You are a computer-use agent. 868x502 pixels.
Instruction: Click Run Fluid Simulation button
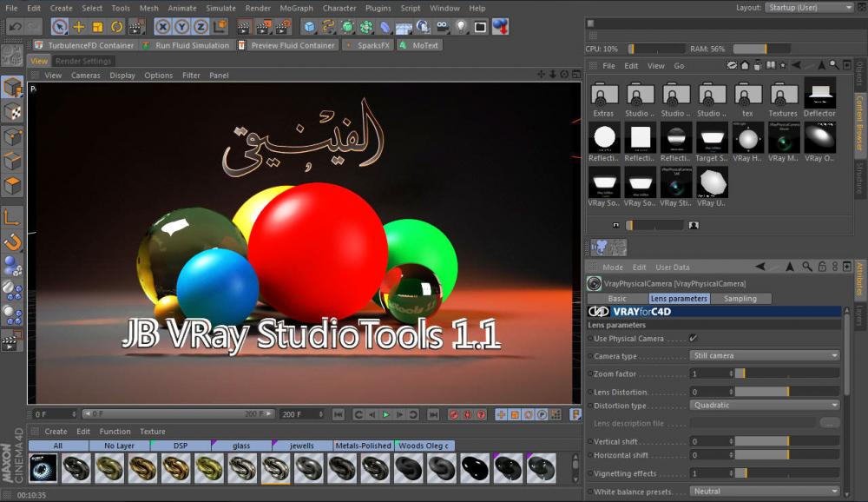pyautogui.click(x=186, y=45)
